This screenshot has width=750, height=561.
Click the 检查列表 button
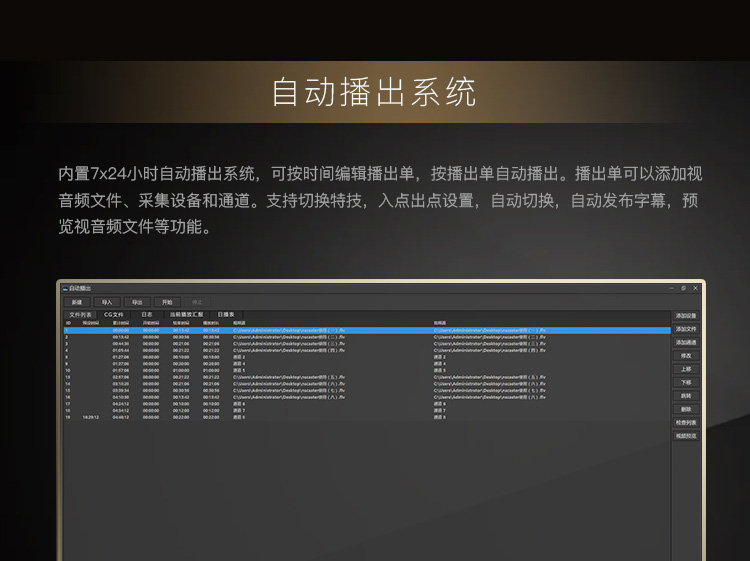coord(686,422)
